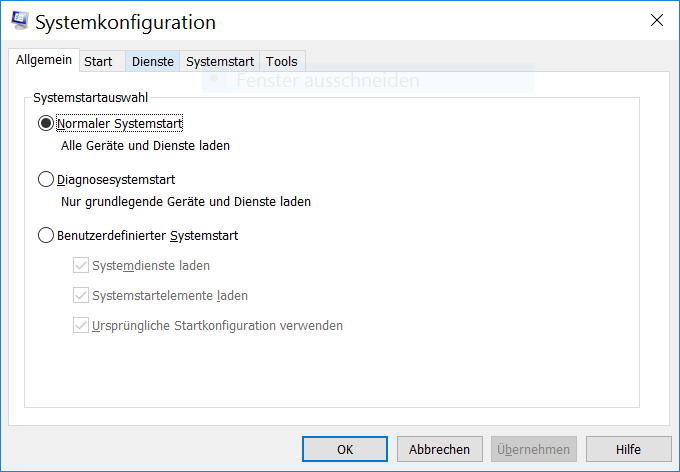Click the Systemkonfiguration title bar text
This screenshot has width=680, height=472.
point(125,21)
